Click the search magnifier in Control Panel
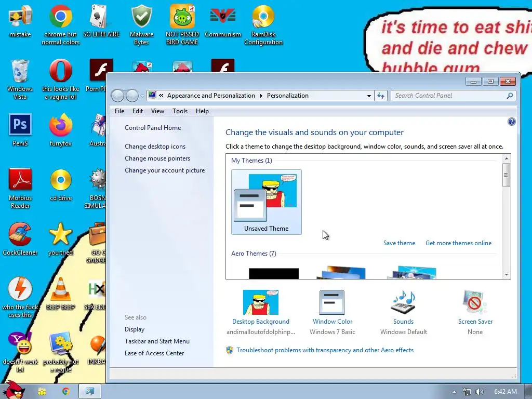The width and height of the screenshot is (532, 399). (x=510, y=96)
